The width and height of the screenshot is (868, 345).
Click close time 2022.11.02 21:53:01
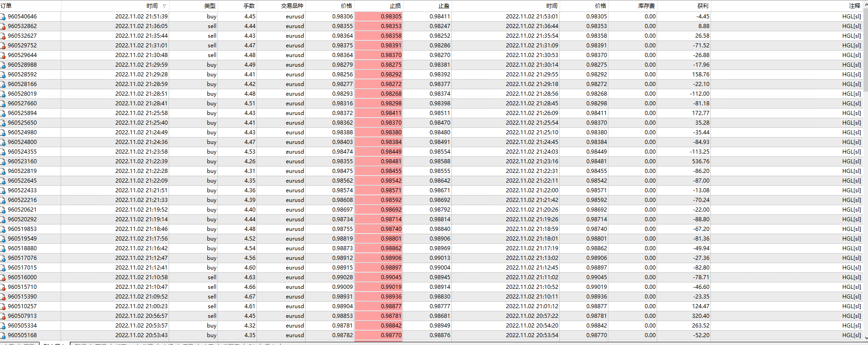[532, 17]
